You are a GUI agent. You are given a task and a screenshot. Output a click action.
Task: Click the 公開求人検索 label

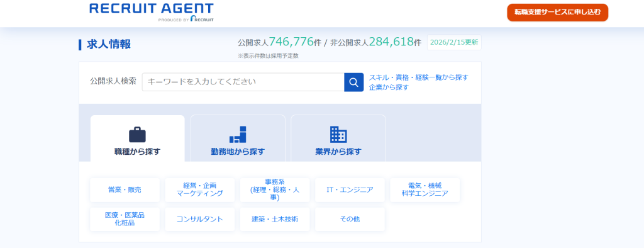113,81
